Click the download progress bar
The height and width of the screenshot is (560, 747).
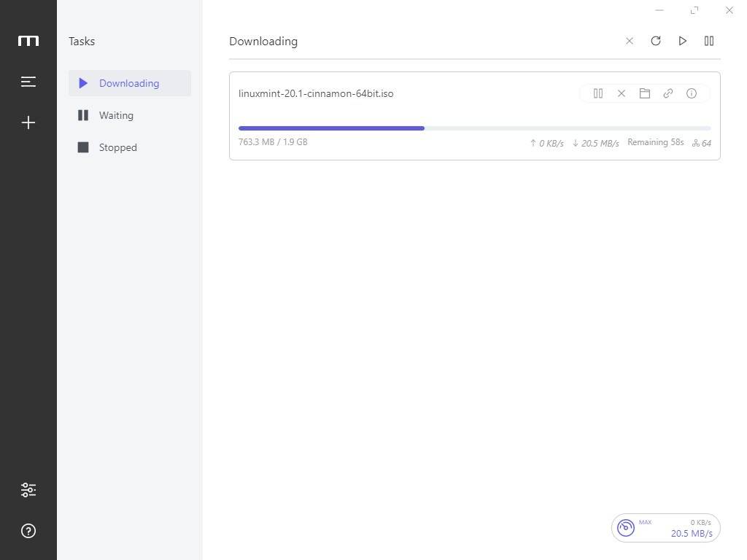pyautogui.click(x=474, y=128)
